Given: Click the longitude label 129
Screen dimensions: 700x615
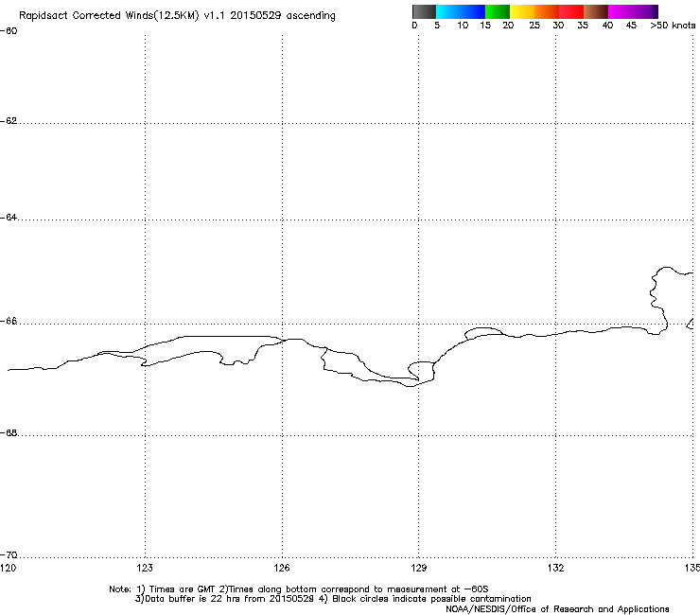Looking at the screenshot, I should pos(419,568).
